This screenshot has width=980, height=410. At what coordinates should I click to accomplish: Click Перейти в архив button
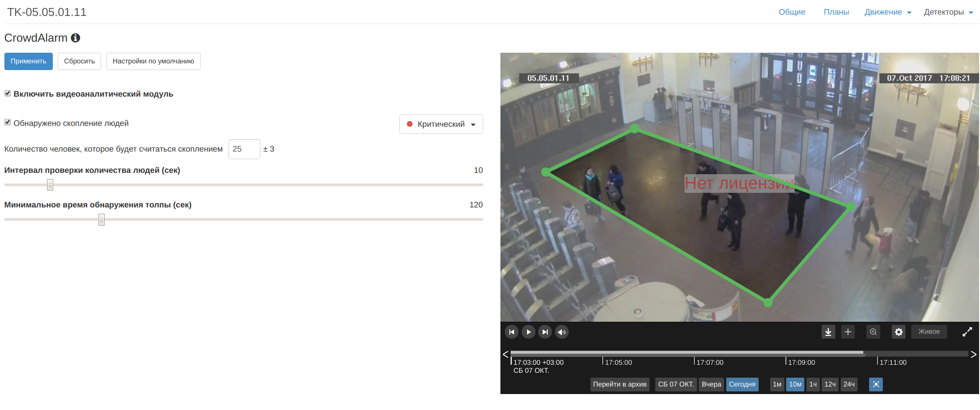tap(620, 384)
